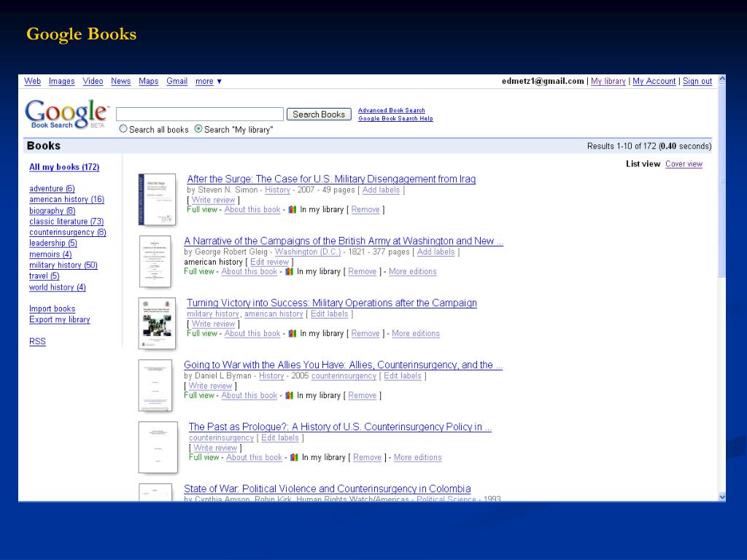The width and height of the screenshot is (747, 560).
Task: Open Turning Victory into Success title
Action: [x=332, y=303]
